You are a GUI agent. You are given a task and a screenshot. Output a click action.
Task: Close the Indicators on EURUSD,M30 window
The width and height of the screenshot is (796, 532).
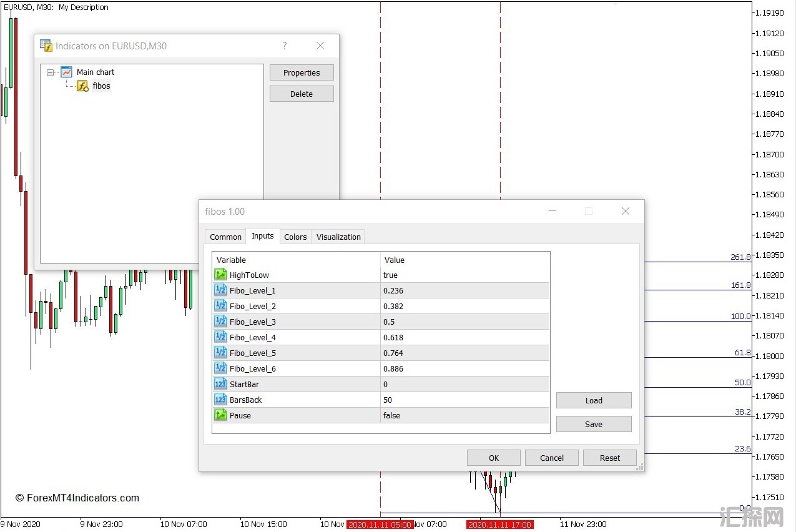(x=320, y=46)
